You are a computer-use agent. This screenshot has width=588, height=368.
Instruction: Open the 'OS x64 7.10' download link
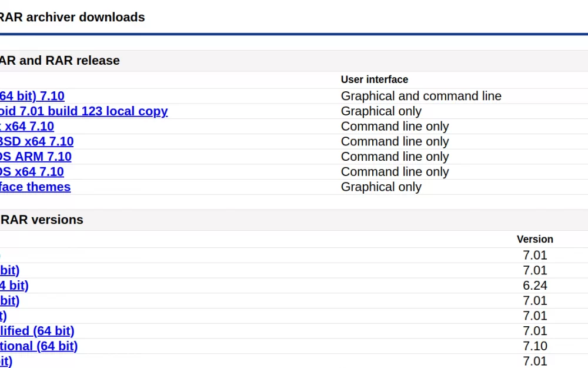pyautogui.click(x=32, y=171)
